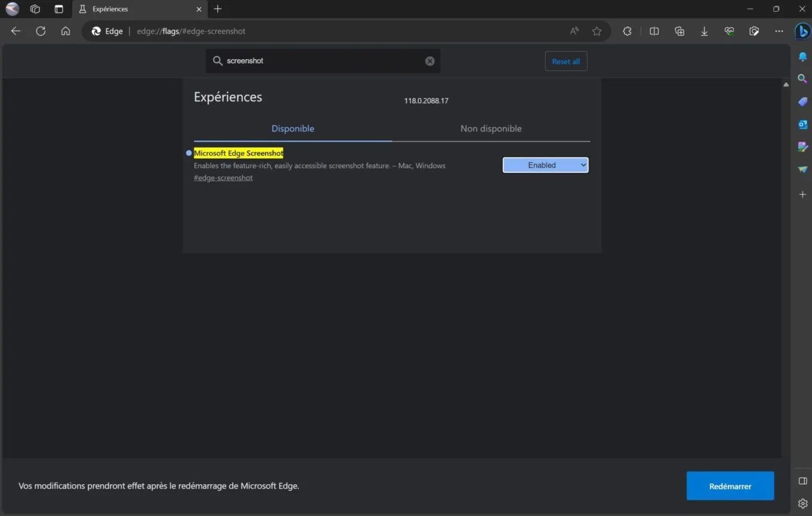Clear the screenshot search text

(430, 61)
